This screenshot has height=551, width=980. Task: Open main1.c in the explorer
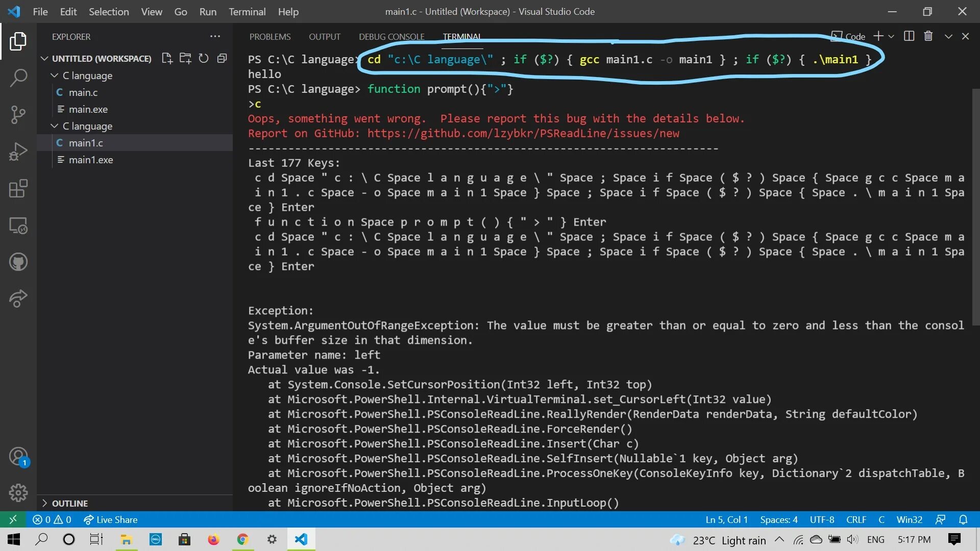pos(135,143)
